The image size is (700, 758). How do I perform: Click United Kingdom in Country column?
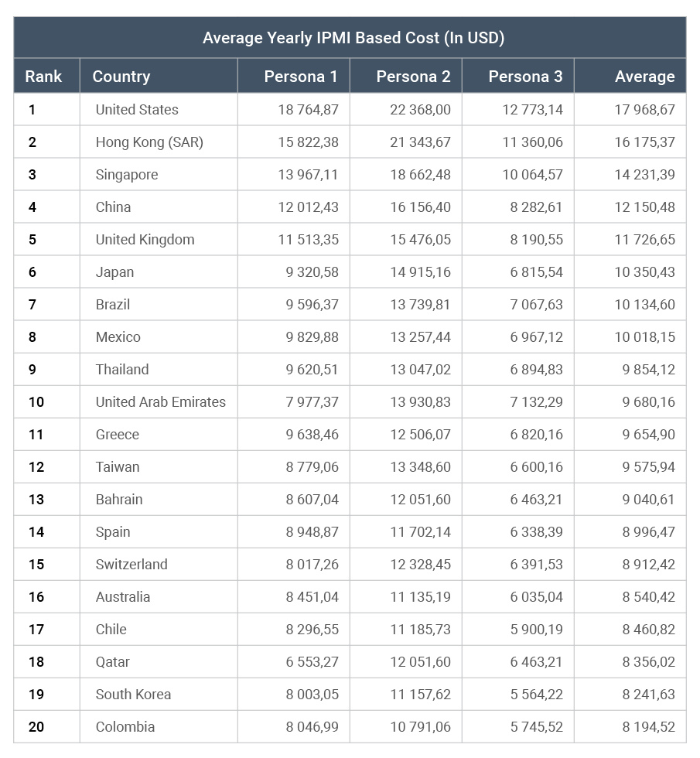(145, 240)
